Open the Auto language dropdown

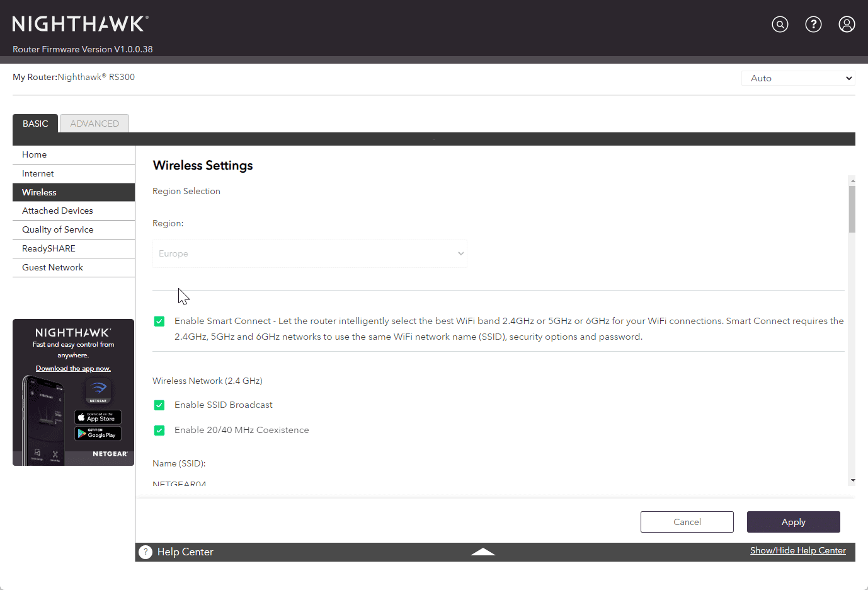[798, 78]
